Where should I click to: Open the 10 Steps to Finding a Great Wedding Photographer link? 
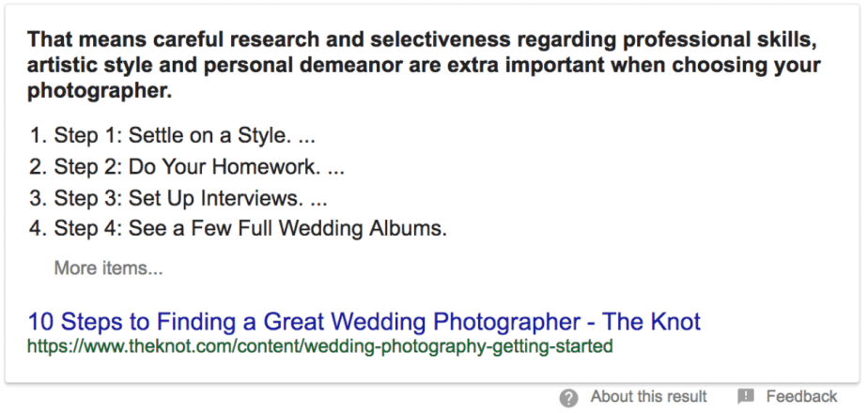pos(364,321)
